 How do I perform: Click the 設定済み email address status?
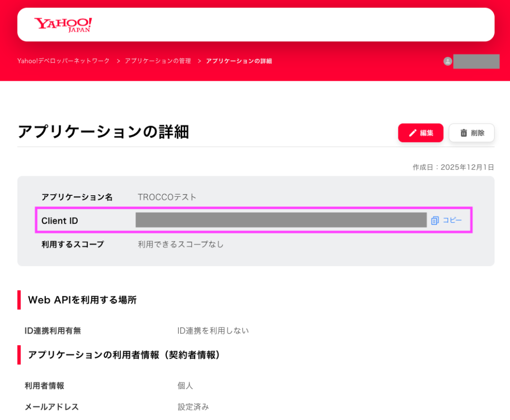(x=193, y=407)
